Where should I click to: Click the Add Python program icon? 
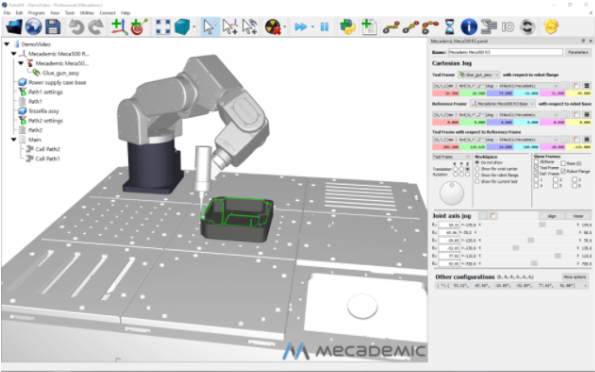point(348,27)
